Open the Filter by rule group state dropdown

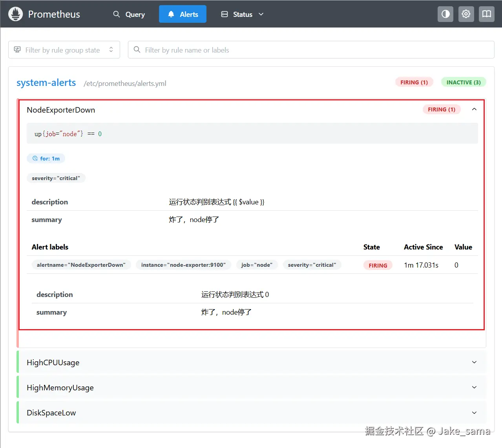(x=64, y=50)
